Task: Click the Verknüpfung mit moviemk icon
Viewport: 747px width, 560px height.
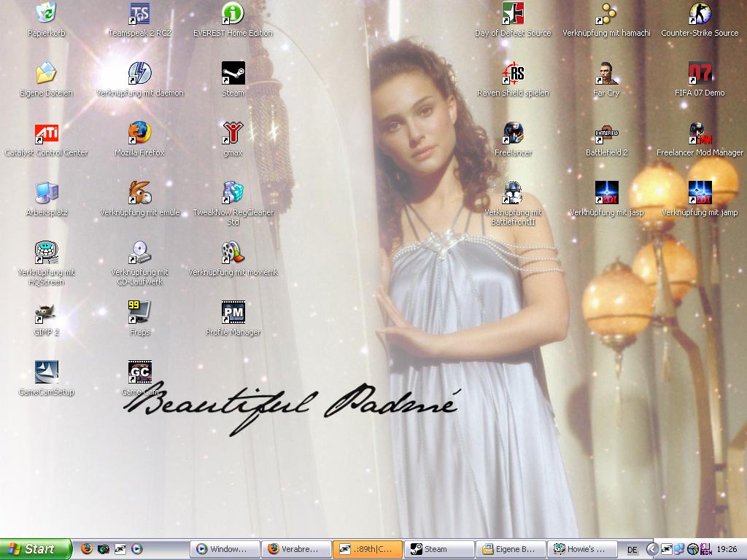Action: pyautogui.click(x=233, y=252)
